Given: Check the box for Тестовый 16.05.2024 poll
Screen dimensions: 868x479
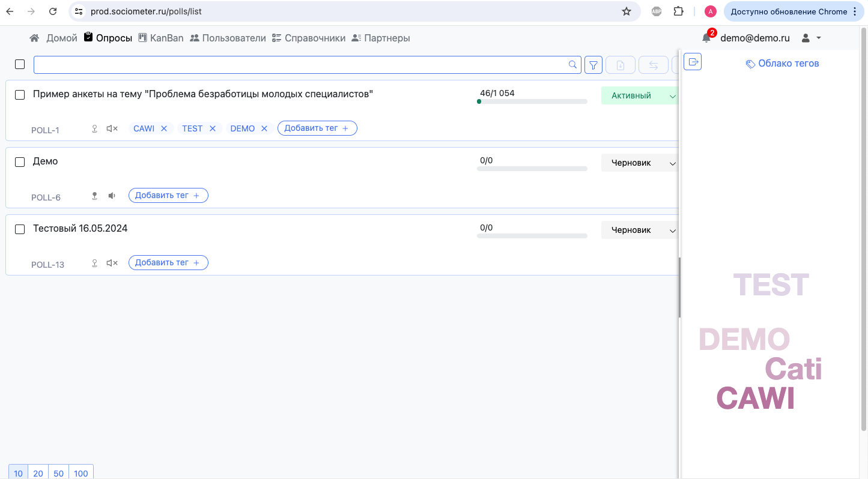Looking at the screenshot, I should point(20,229).
